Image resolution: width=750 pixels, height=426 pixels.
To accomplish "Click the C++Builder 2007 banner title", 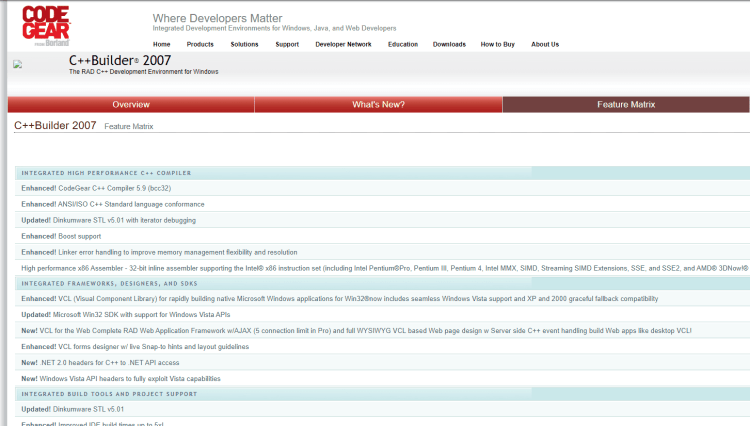I will 120,60.
